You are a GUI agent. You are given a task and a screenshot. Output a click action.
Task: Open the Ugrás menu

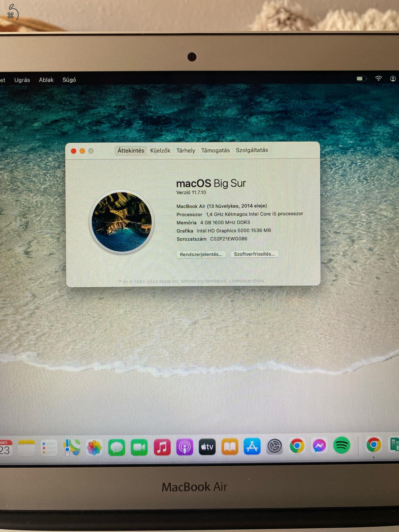tap(22, 80)
